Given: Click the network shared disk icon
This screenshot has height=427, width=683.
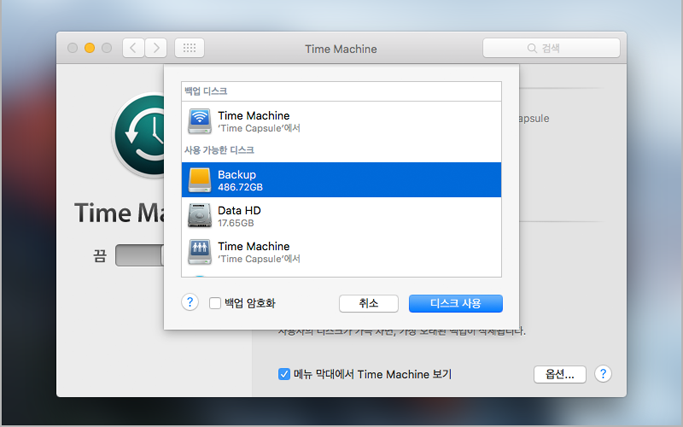Looking at the screenshot, I should pos(199,252).
